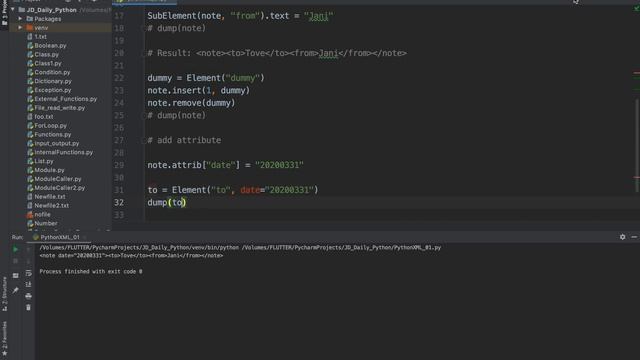Click the '# Result: <note>' comment line

point(277,53)
